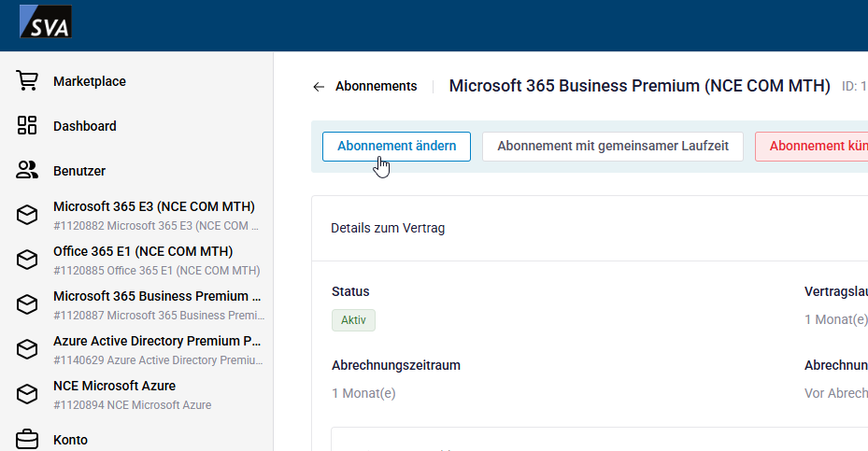
Task: Click the #1140629 Azure Active Directory subtext
Action: click(x=158, y=360)
